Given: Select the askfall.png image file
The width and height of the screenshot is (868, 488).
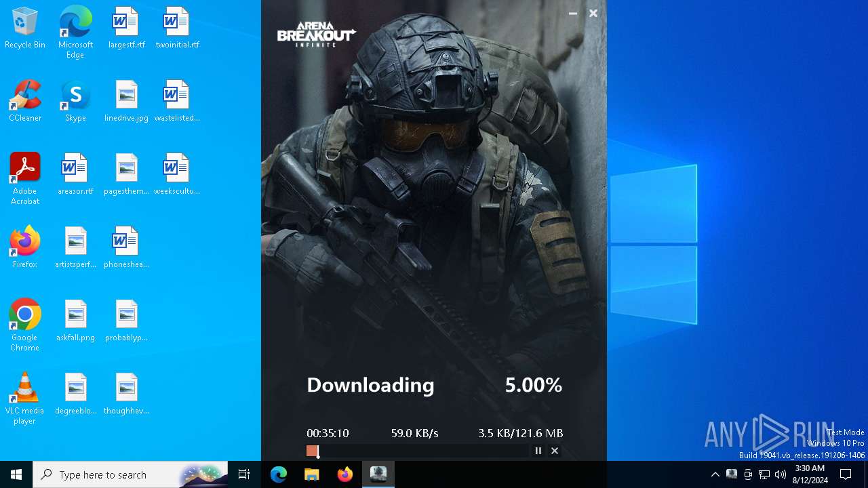Looking at the screenshot, I should [75, 321].
